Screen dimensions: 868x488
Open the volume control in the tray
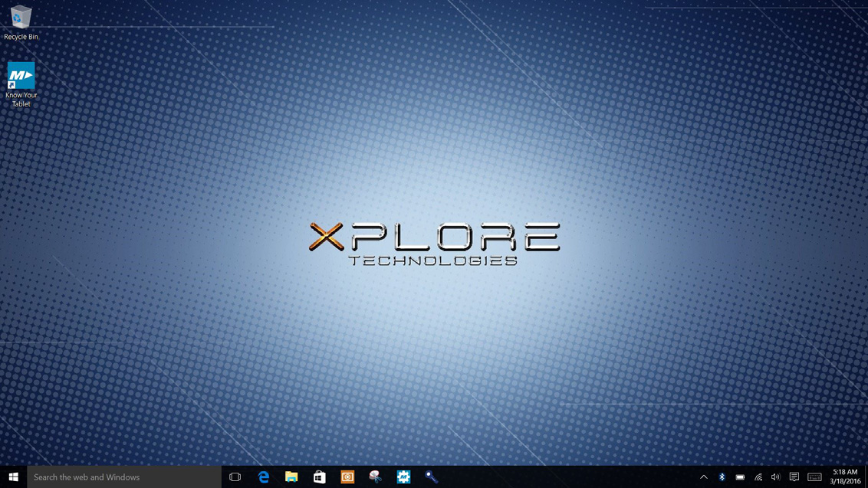(x=775, y=477)
